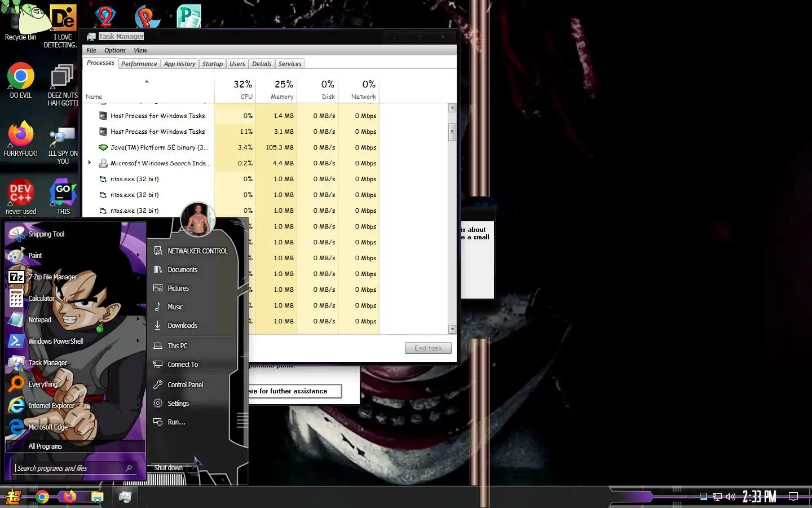The width and height of the screenshot is (812, 508).
Task: Open the volume tray icon
Action: [x=731, y=497]
